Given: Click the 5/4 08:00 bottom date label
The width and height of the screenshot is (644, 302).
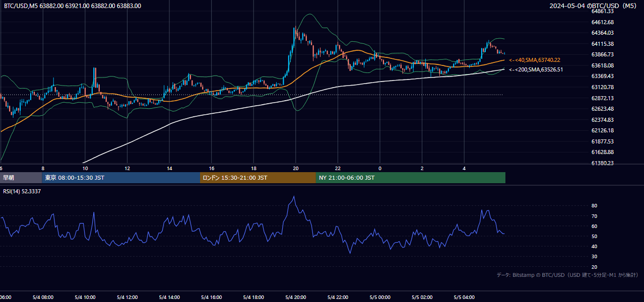Looking at the screenshot, I should point(43,297).
